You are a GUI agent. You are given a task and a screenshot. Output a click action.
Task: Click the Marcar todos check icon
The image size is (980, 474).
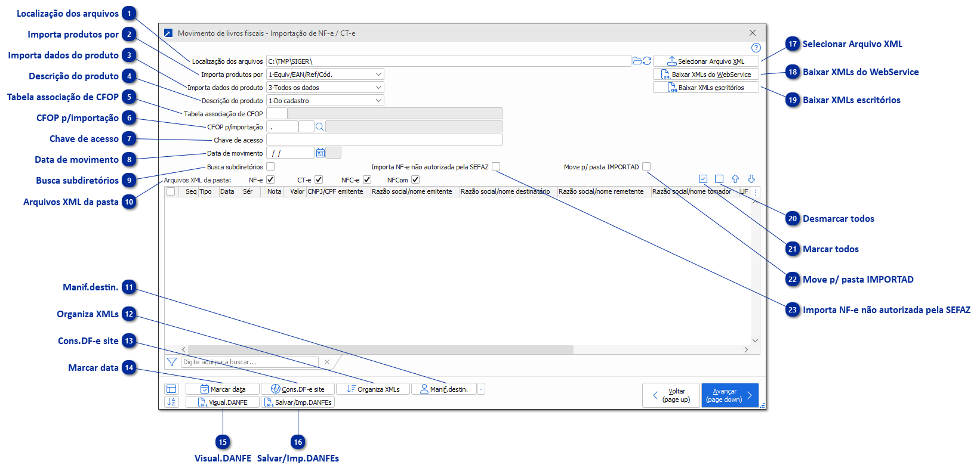point(703,179)
